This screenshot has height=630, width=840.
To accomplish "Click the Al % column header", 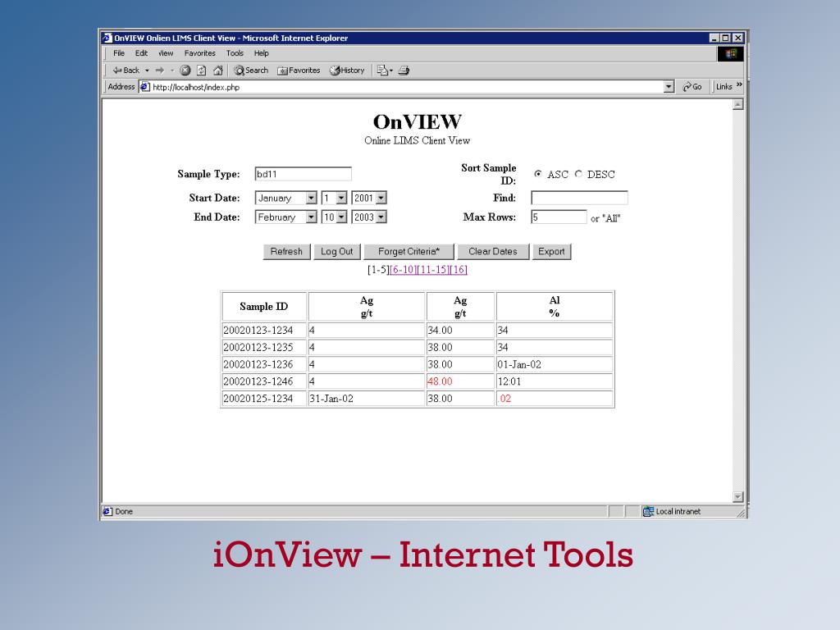I will coord(555,307).
